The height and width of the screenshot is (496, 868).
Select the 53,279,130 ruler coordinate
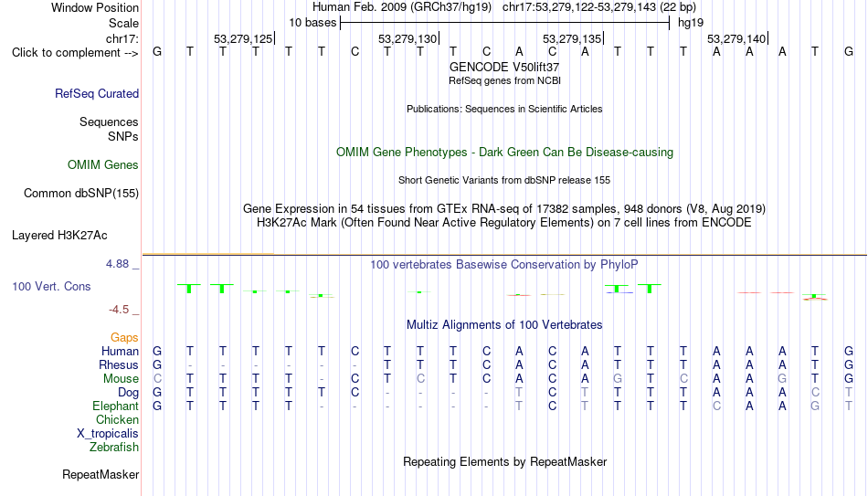point(408,38)
